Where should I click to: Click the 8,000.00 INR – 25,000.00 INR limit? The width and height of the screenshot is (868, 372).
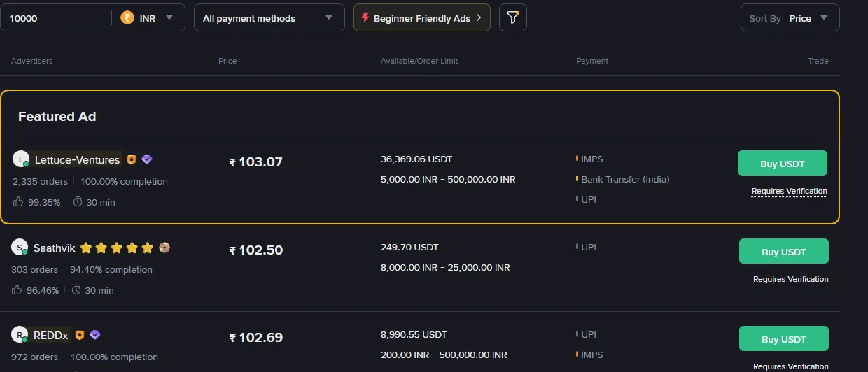click(445, 268)
